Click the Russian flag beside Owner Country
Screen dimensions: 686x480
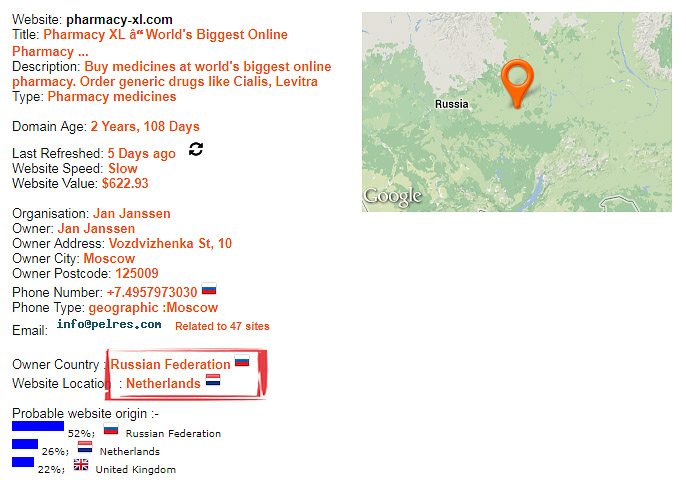pos(242,361)
